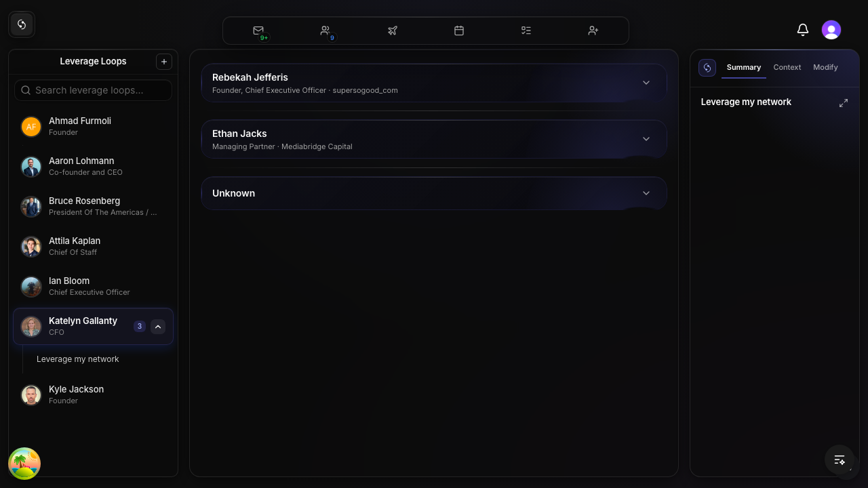
Task: Switch to the Context tab
Action: [x=787, y=67]
